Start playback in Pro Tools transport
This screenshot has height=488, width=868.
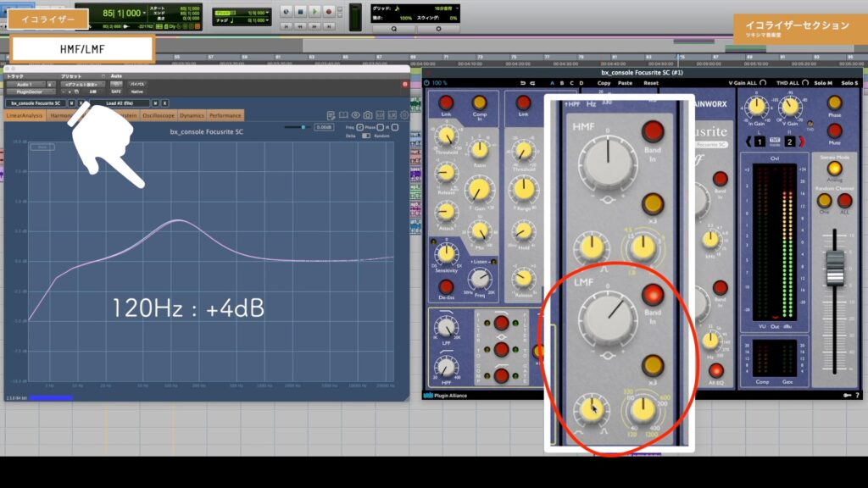(314, 12)
